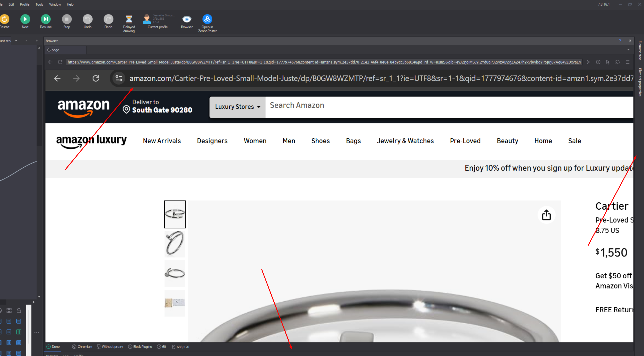The image size is (644, 356).
Task: Click Deliver to South Gate 90280
Action: (x=157, y=106)
